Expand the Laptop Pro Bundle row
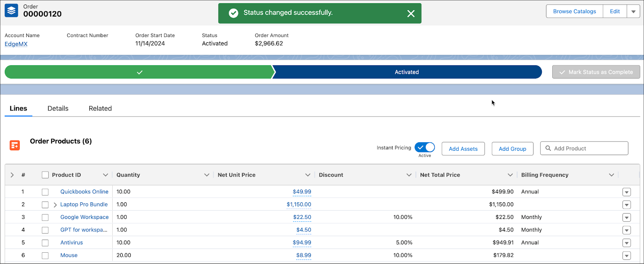This screenshot has width=644, height=264. (55, 205)
